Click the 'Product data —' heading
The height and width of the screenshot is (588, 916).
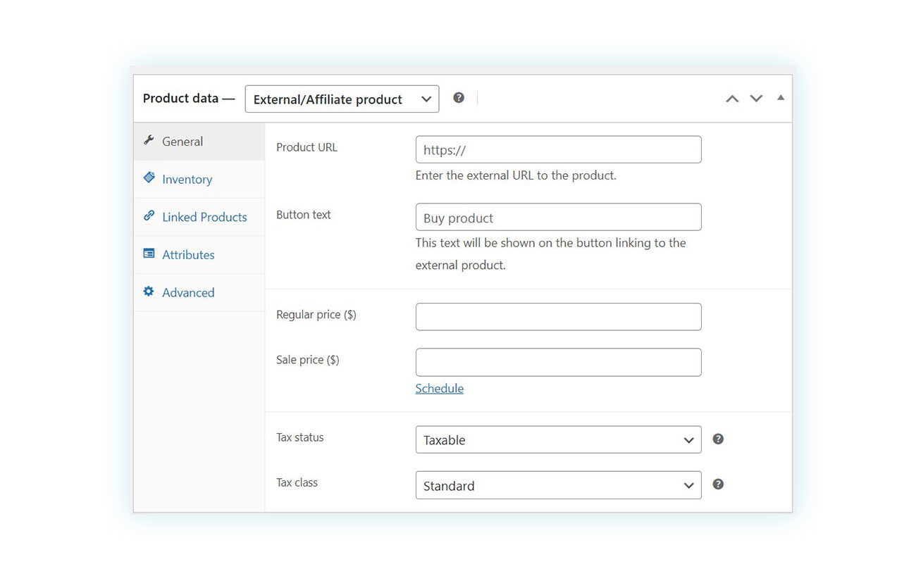click(189, 99)
